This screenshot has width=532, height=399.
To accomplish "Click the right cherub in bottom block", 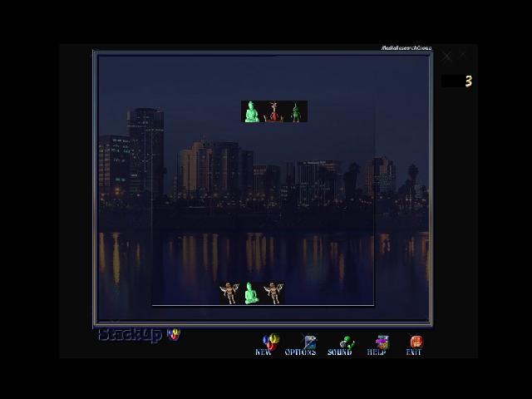I will pyautogui.click(x=273, y=293).
